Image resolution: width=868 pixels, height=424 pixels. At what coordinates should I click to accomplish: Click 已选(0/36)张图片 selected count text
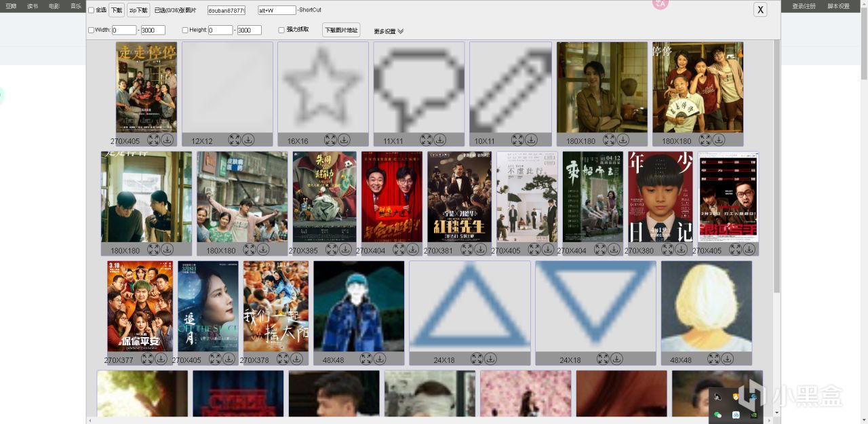click(x=175, y=10)
